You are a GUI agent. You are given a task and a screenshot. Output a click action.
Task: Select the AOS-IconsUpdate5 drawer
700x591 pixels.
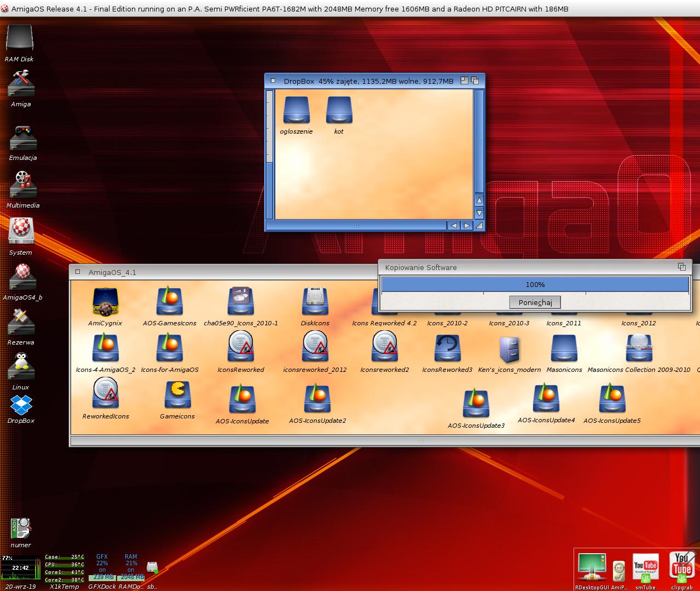pos(612,399)
